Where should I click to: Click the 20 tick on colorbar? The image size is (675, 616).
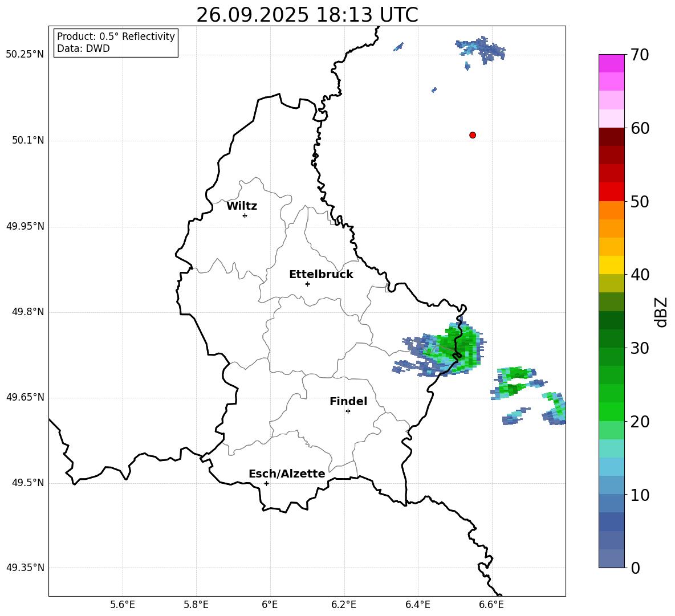tap(640, 422)
